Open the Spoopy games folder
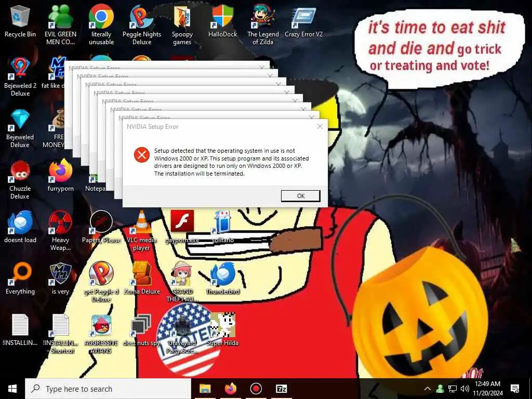The image size is (532, 399). pos(182,25)
